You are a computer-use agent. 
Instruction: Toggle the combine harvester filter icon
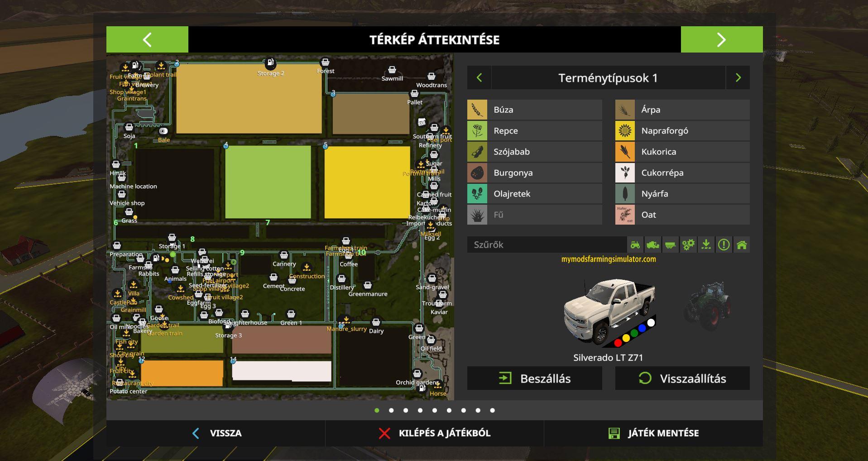coord(653,245)
